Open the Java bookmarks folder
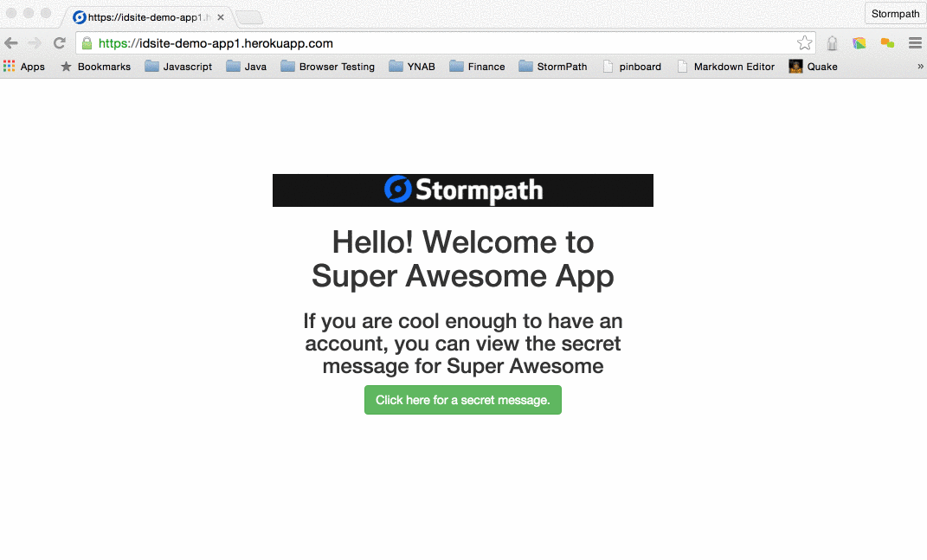 247,67
